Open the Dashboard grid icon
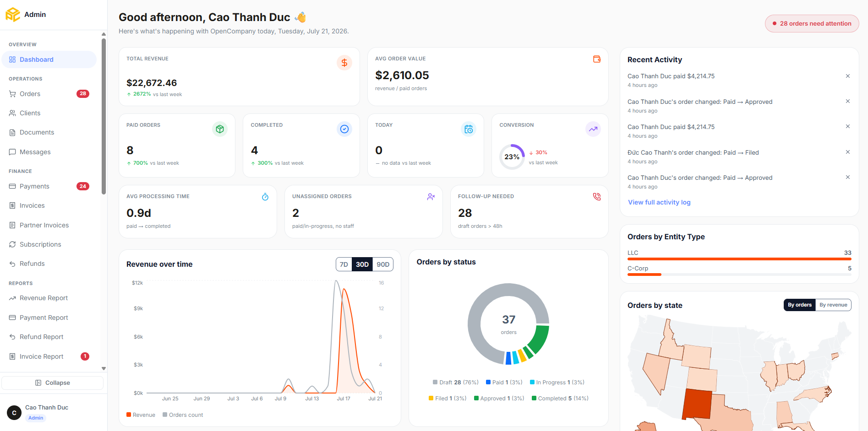The height and width of the screenshot is (431, 868). pyautogui.click(x=12, y=59)
